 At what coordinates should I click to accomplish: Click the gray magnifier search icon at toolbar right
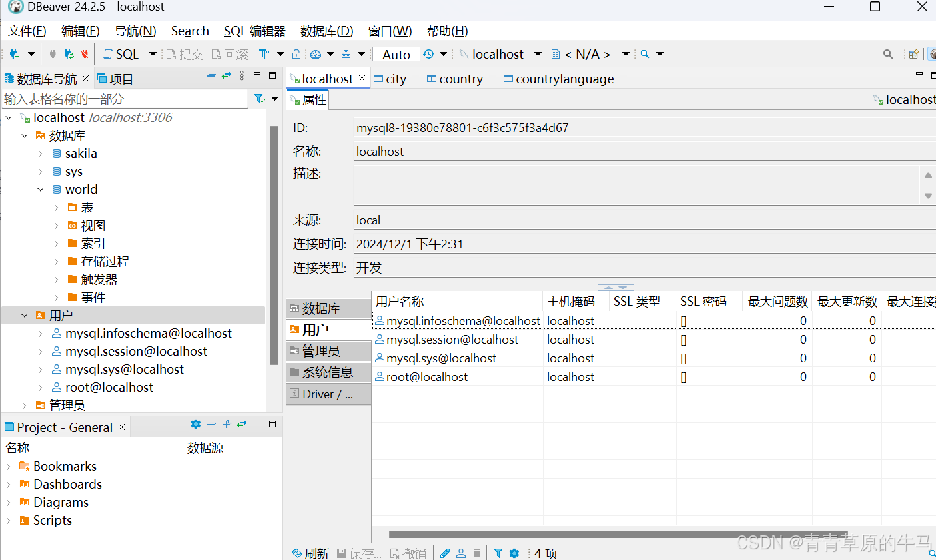coord(888,54)
